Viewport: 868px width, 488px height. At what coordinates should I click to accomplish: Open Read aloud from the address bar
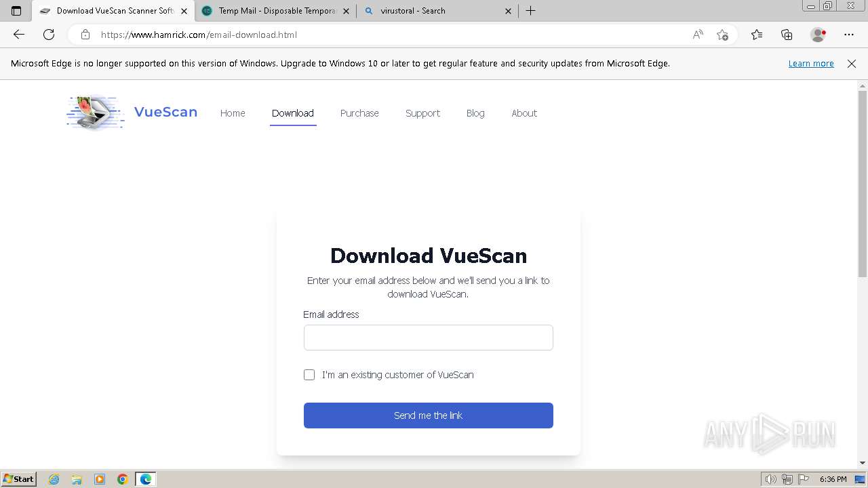coord(698,35)
